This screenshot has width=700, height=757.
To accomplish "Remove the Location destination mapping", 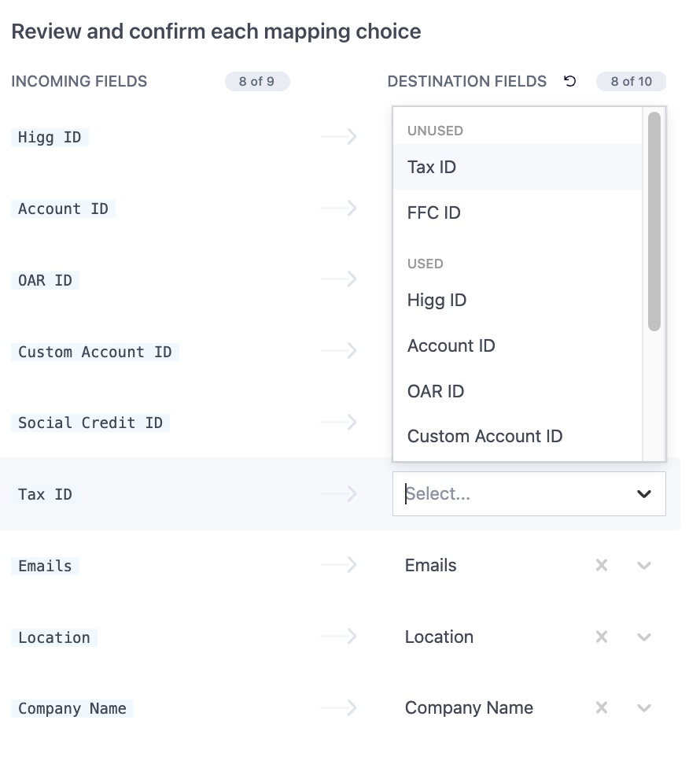I will (x=601, y=637).
